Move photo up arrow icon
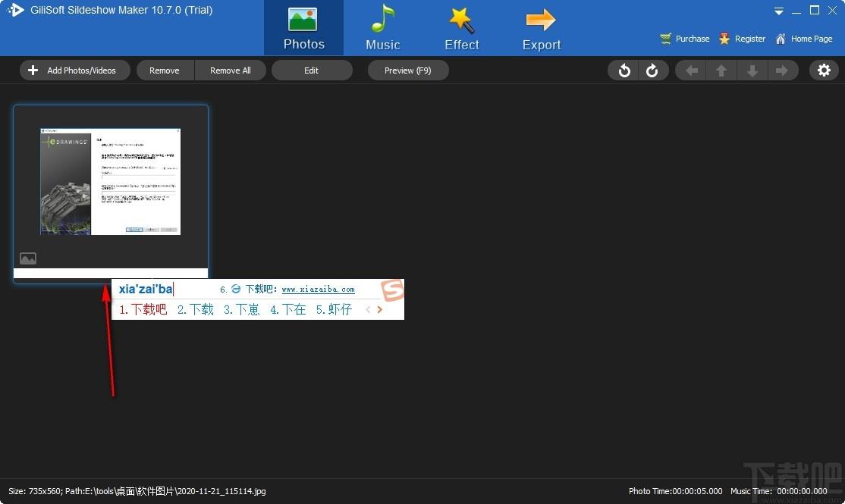This screenshot has width=845, height=504. 721,70
